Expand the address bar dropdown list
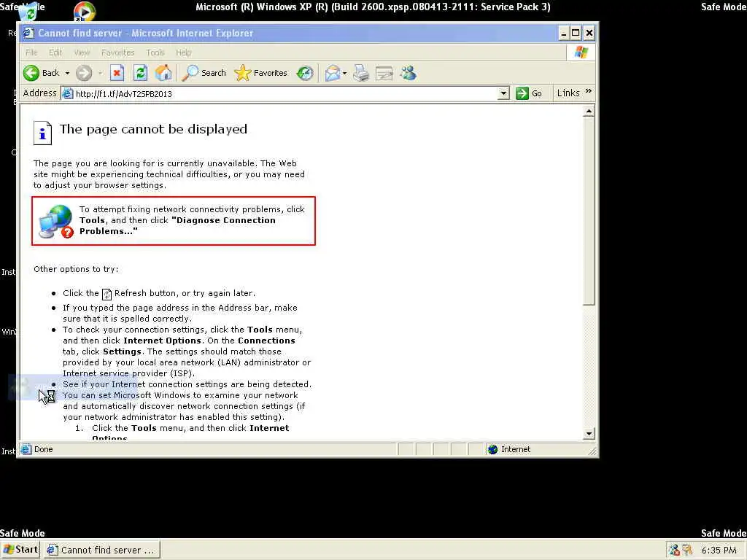The width and height of the screenshot is (747, 560). point(503,93)
